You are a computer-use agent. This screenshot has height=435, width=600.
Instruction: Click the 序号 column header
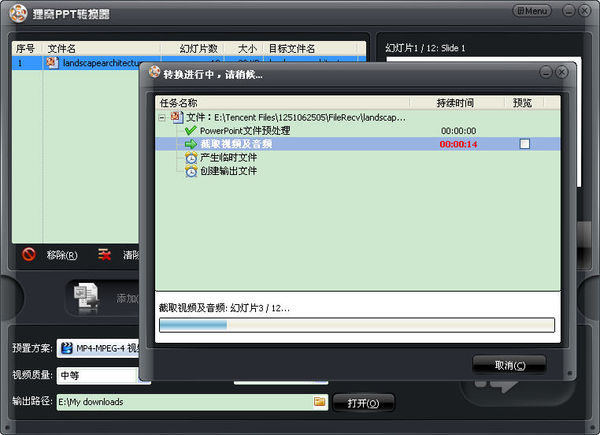pos(26,49)
